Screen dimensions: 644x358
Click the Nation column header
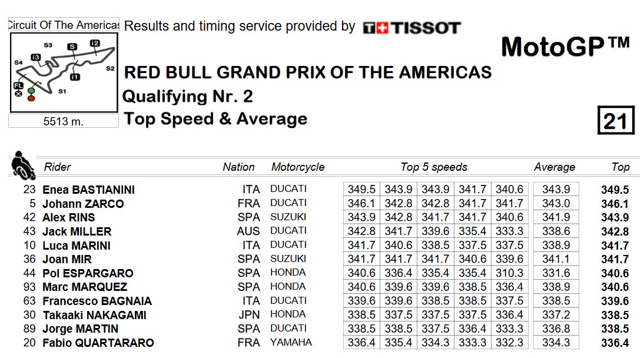pyautogui.click(x=238, y=167)
